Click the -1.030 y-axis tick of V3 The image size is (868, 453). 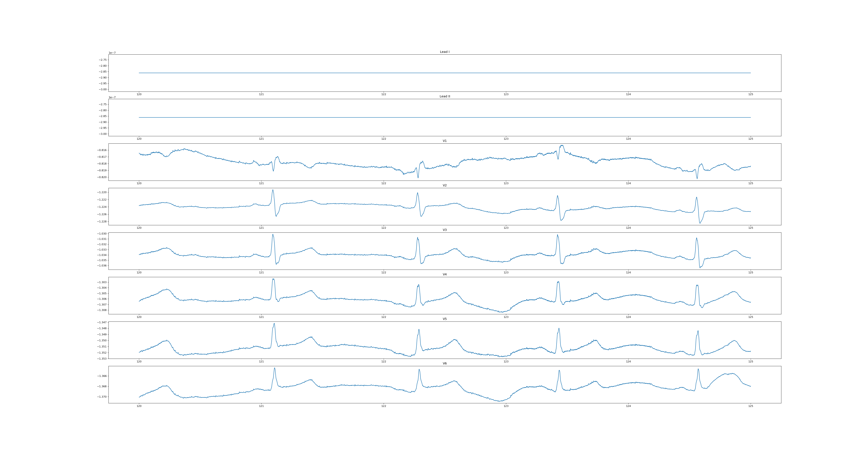[102, 234]
